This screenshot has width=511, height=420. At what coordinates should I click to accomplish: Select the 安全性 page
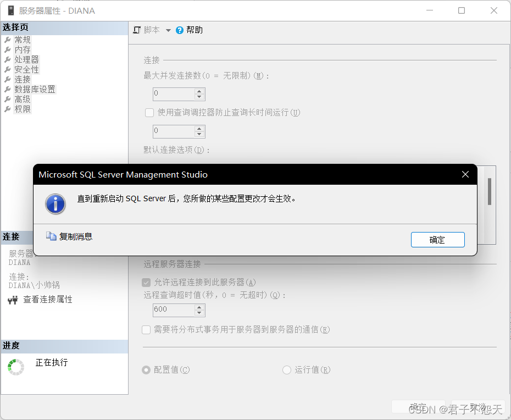[x=27, y=69]
